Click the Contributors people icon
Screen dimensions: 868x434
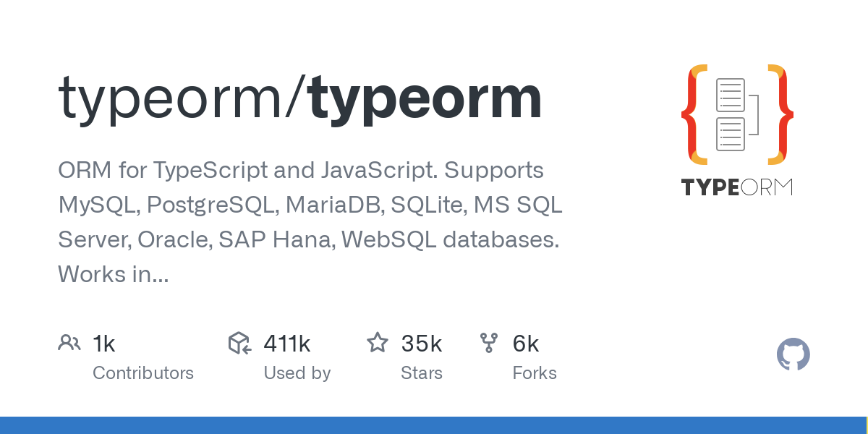pos(69,343)
